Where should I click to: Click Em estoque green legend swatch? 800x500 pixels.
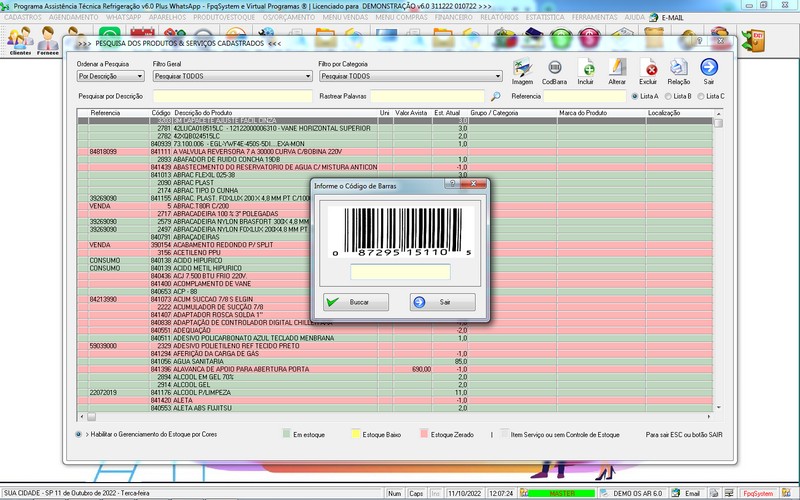pyautogui.click(x=286, y=434)
